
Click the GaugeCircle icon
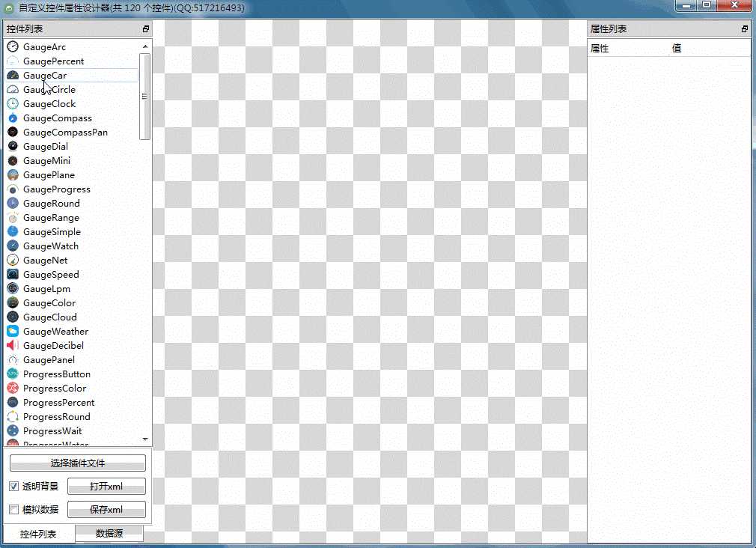click(x=13, y=90)
